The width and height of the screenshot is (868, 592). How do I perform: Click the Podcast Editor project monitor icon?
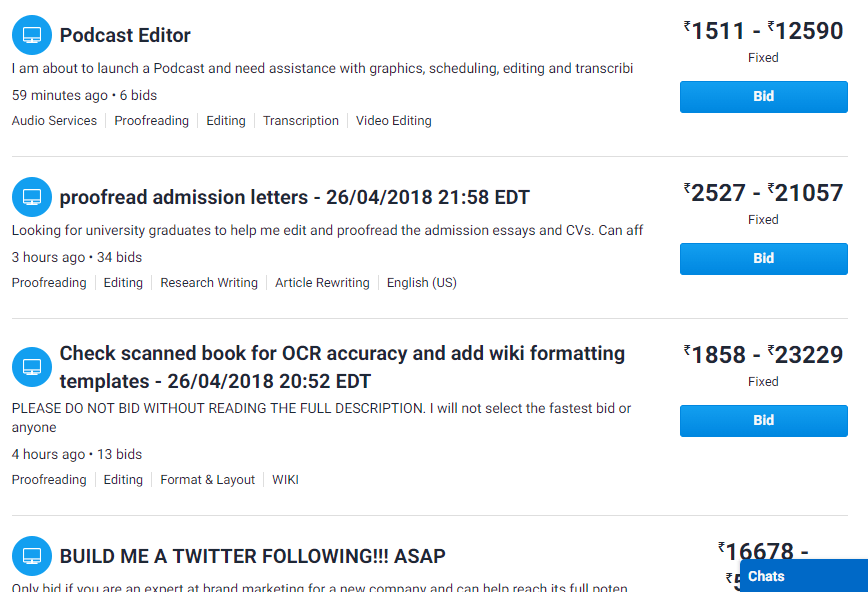(32, 35)
